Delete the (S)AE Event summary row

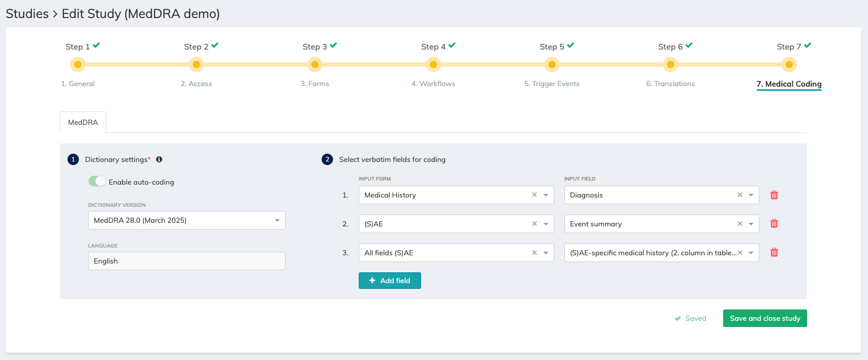(x=774, y=224)
